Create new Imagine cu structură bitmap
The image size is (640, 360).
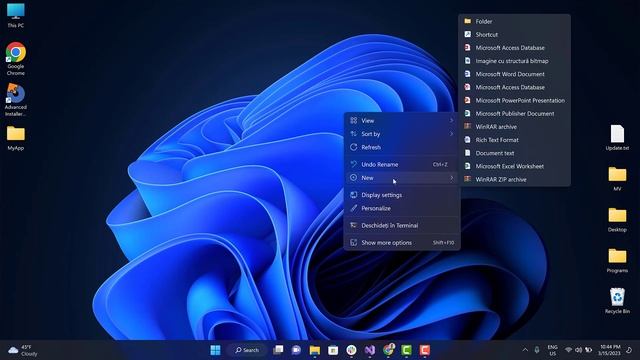(514, 61)
